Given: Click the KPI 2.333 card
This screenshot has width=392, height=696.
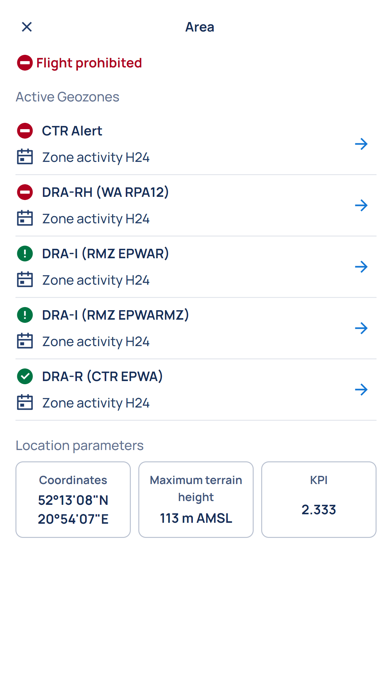Looking at the screenshot, I should point(319,499).
